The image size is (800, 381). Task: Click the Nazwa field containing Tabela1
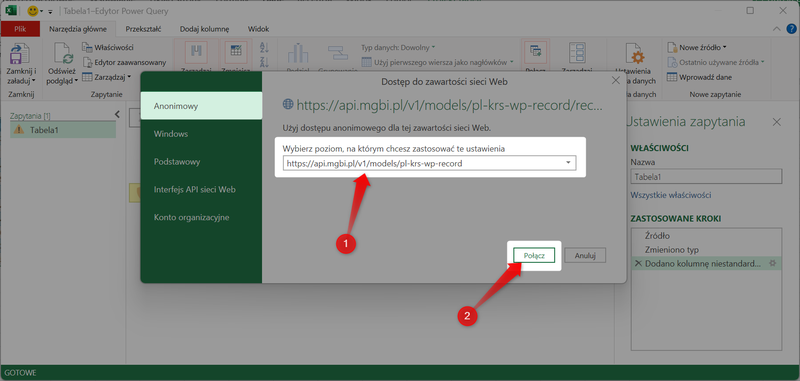pyautogui.click(x=706, y=176)
